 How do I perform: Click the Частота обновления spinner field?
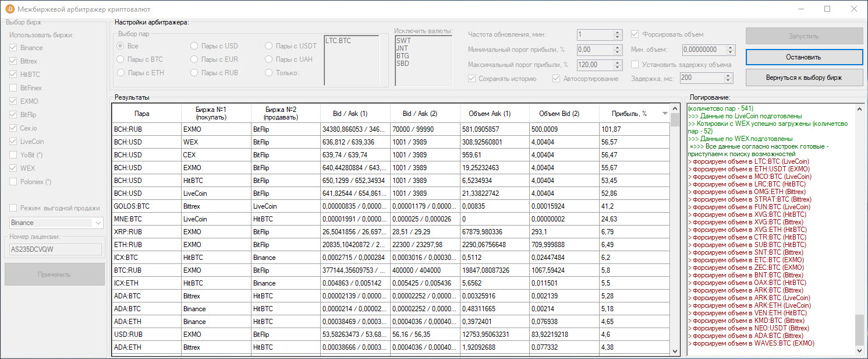599,35
